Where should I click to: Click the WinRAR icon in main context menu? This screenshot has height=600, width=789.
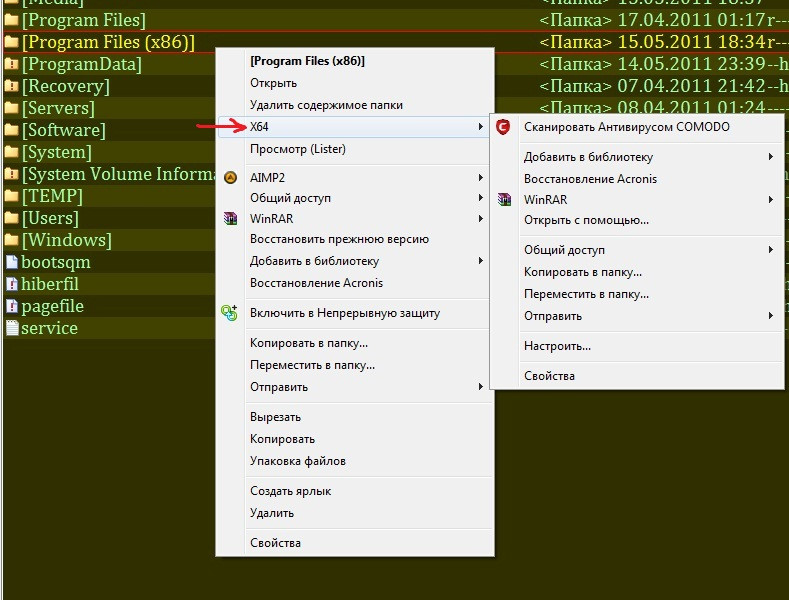point(230,218)
